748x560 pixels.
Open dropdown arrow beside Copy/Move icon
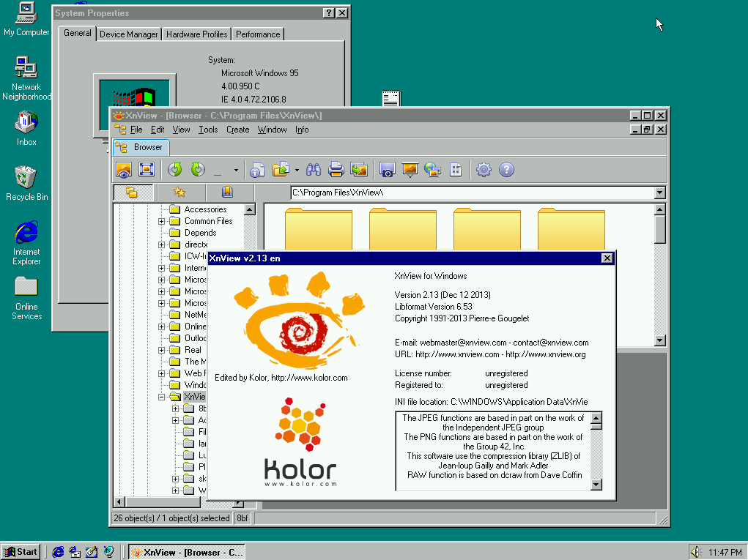tap(297, 170)
